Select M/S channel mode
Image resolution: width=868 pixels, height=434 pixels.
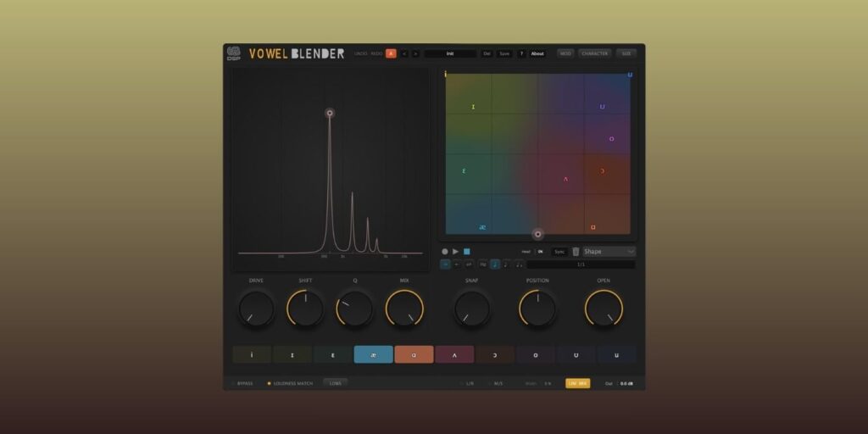(497, 384)
